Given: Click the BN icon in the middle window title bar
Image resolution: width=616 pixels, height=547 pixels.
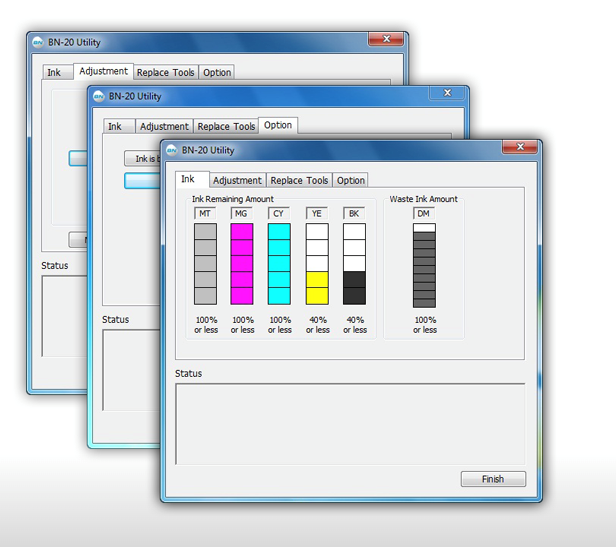Looking at the screenshot, I should 97,97.
